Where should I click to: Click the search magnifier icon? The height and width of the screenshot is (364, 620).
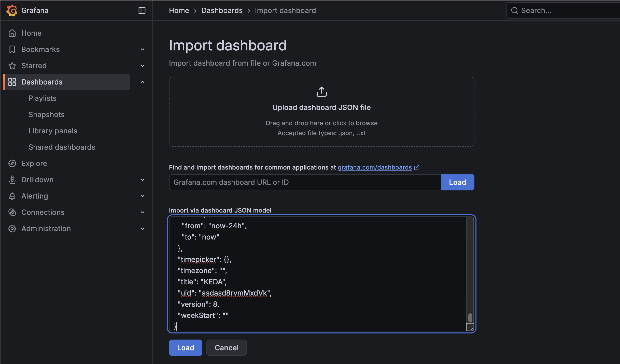click(x=514, y=10)
